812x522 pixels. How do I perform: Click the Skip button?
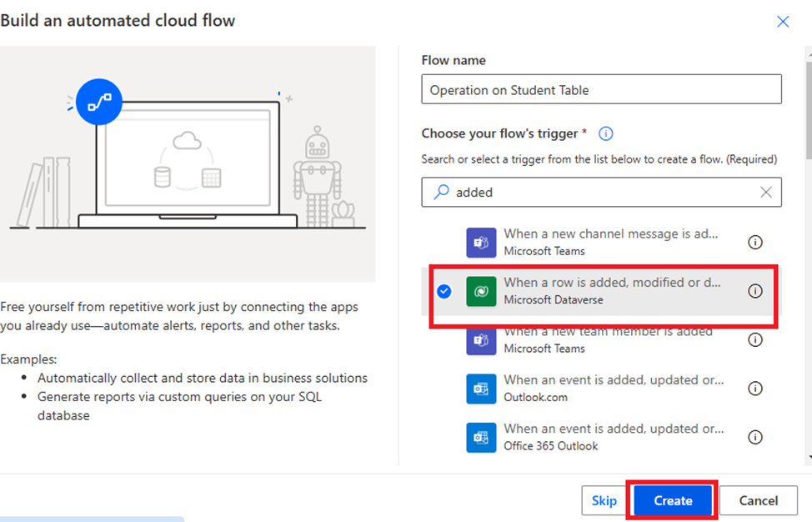(604, 500)
